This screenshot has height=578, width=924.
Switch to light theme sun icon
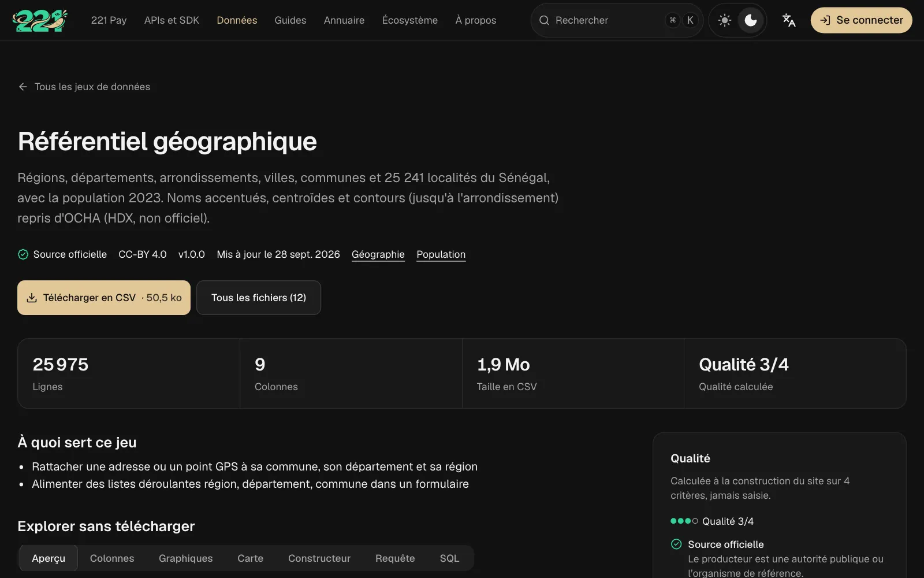(x=724, y=20)
